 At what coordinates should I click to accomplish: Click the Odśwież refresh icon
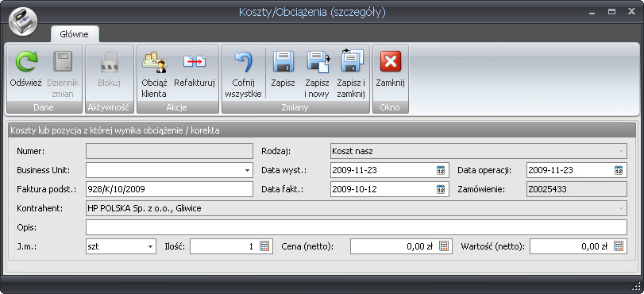coord(26,62)
